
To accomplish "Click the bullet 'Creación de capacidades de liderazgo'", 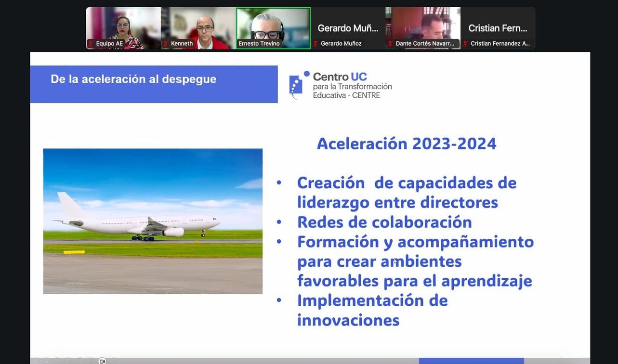I will 407,192.
